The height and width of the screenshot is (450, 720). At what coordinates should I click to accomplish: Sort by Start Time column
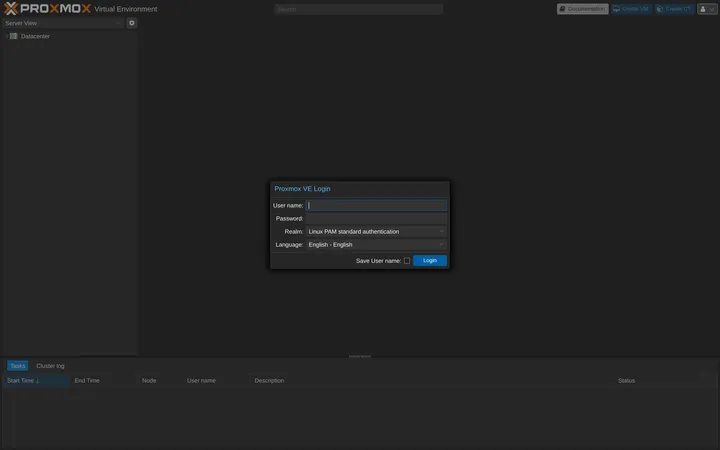pyautogui.click(x=36, y=381)
